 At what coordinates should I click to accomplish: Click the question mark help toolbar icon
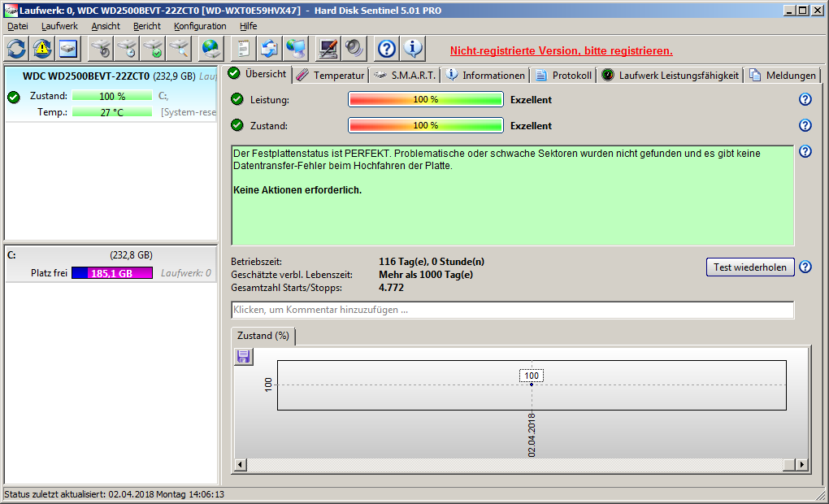[387, 49]
